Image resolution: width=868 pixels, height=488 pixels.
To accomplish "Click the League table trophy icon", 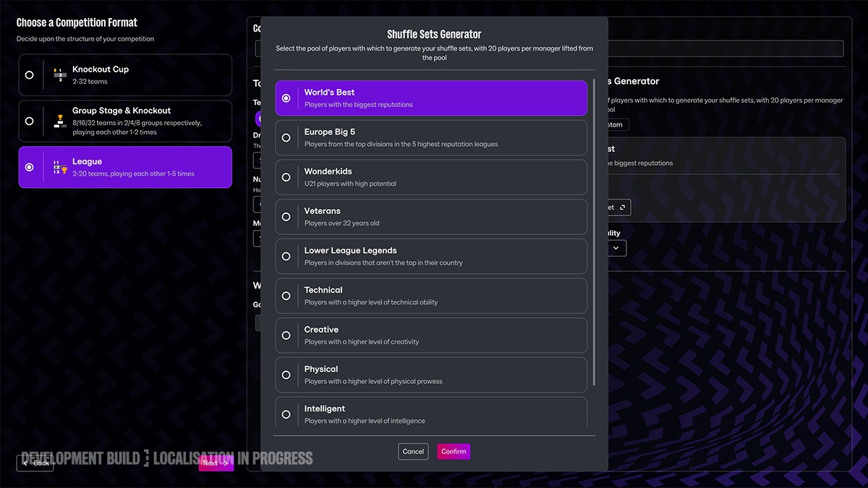I will click(60, 167).
